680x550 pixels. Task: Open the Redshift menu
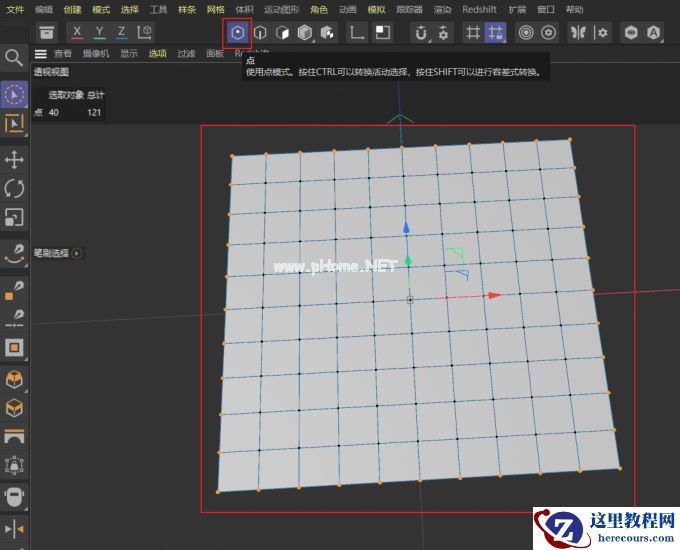(479, 9)
